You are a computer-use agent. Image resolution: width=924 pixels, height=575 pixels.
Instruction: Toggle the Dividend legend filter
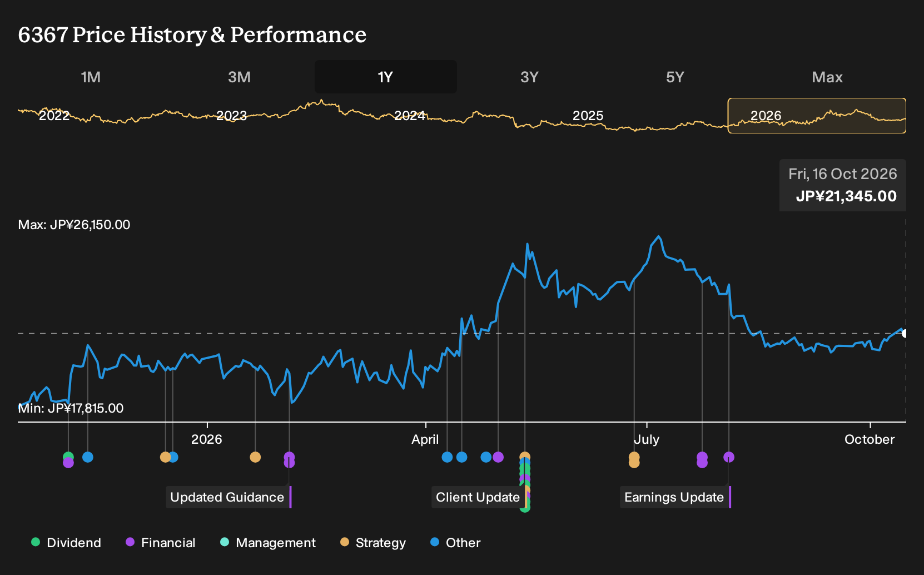pos(66,543)
